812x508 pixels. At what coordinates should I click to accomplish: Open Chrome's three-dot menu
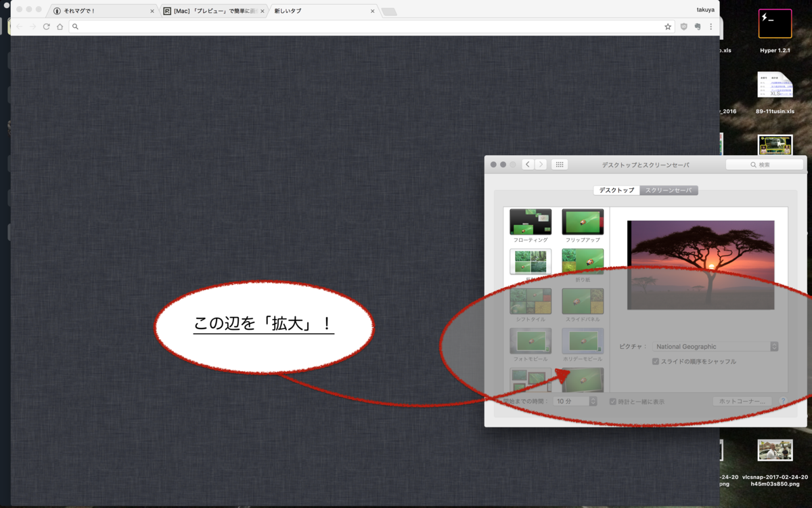pyautogui.click(x=710, y=26)
